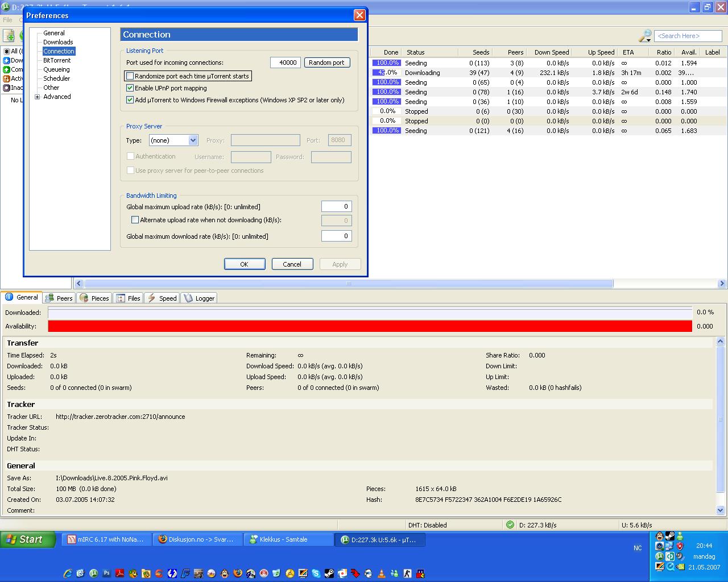Toggle Alternate upload rate when not downloading
Viewport: 728px width, 582px height.
click(135, 220)
